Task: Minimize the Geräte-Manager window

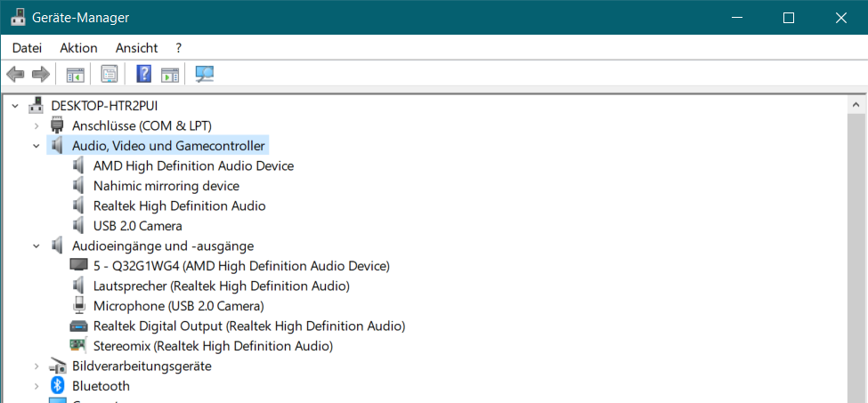Action: [x=736, y=18]
